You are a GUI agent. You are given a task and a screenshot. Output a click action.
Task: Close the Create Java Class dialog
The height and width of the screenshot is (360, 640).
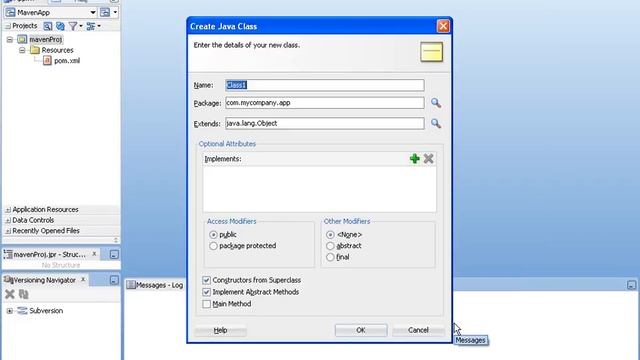[443, 26]
